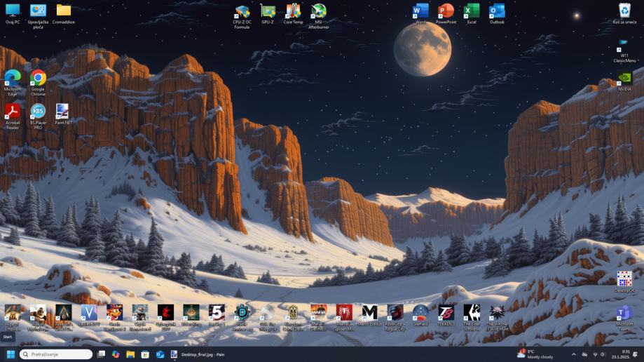Select the gear-shaped D game icon
Image resolution: width=644 pixels, height=362 pixels.
coord(242,318)
